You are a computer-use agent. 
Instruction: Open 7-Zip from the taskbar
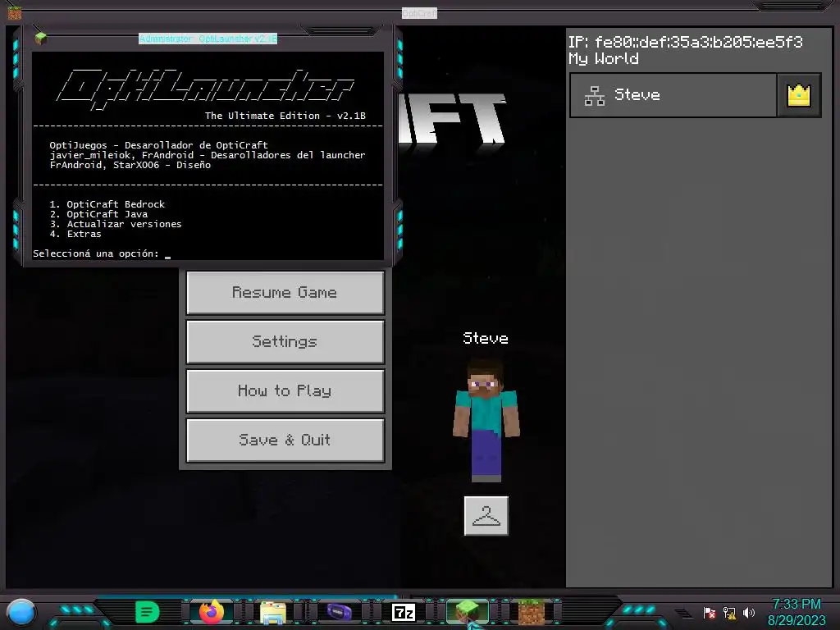[x=404, y=612]
